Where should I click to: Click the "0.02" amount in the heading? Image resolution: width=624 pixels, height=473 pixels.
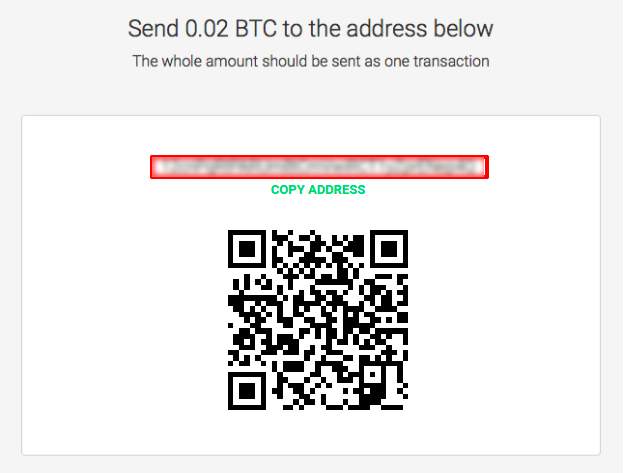click(x=207, y=29)
